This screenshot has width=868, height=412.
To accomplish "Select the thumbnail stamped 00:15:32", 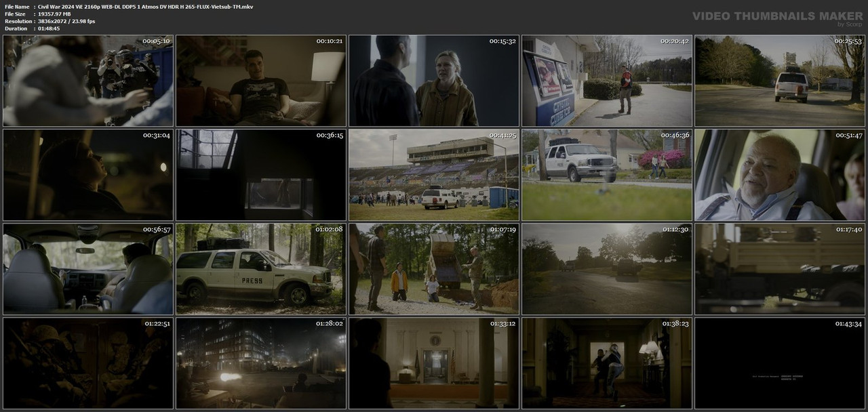I will coord(434,81).
